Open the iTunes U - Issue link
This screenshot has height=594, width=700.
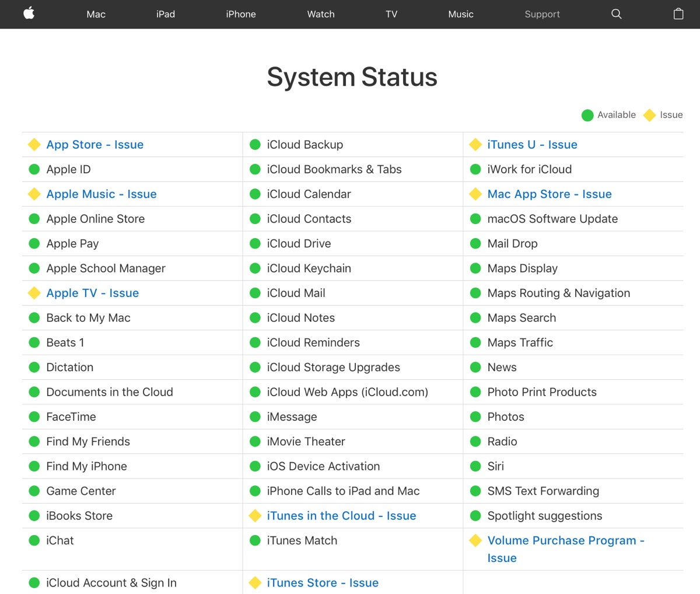(x=532, y=144)
